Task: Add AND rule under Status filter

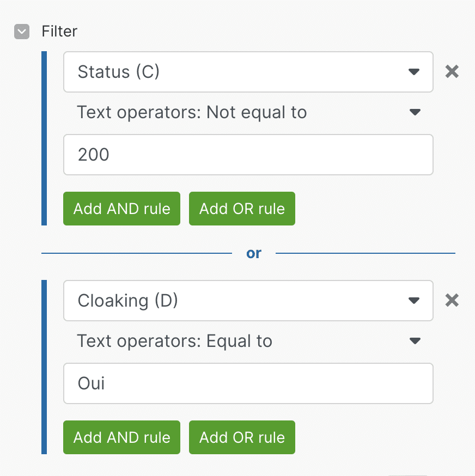Action: pos(122,209)
